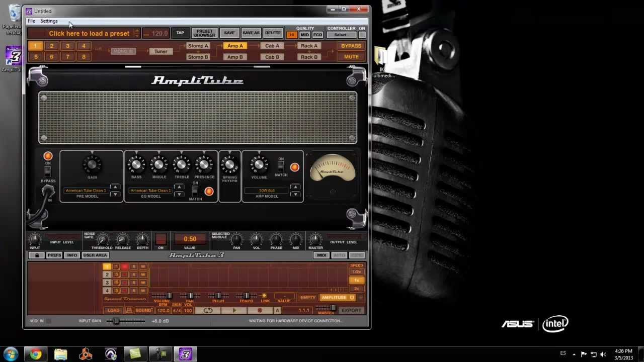The width and height of the screenshot is (644, 362).
Task: Toggle the loop playback button
Action: point(208,310)
